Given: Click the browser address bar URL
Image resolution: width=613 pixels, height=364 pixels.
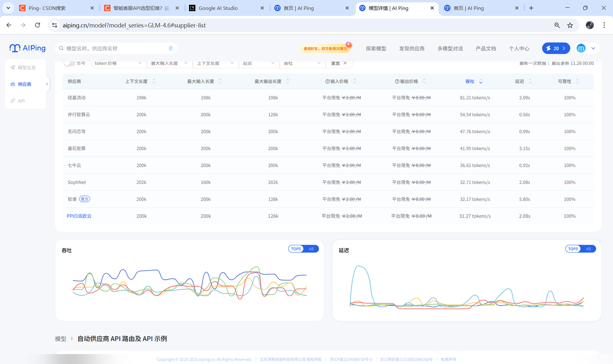Looking at the screenshot, I should [134, 25].
